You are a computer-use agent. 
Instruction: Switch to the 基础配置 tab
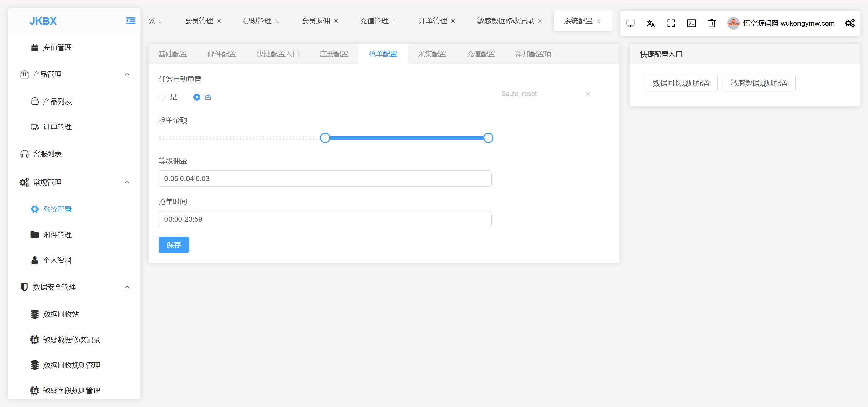173,54
